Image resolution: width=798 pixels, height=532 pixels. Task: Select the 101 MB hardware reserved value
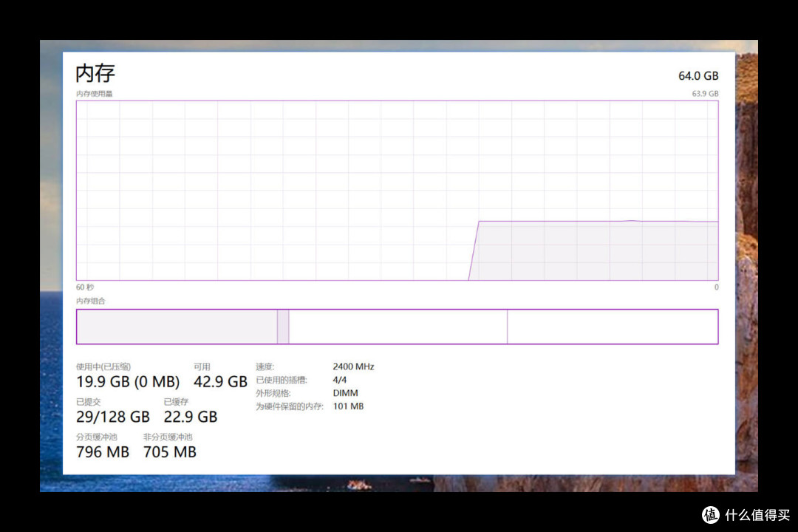pyautogui.click(x=348, y=406)
